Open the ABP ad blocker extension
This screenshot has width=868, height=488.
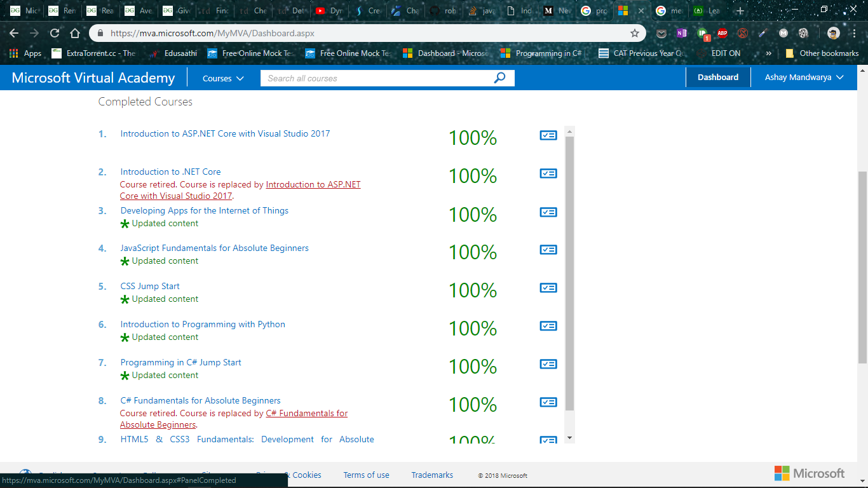(722, 33)
